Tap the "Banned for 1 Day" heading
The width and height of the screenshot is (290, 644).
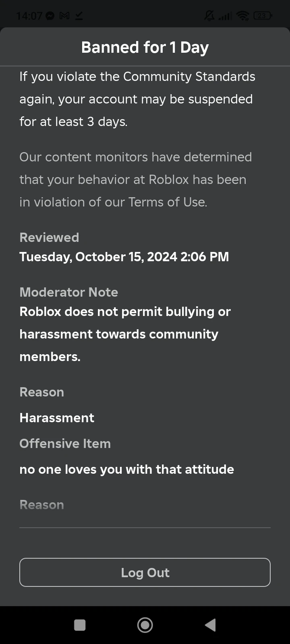click(x=145, y=47)
